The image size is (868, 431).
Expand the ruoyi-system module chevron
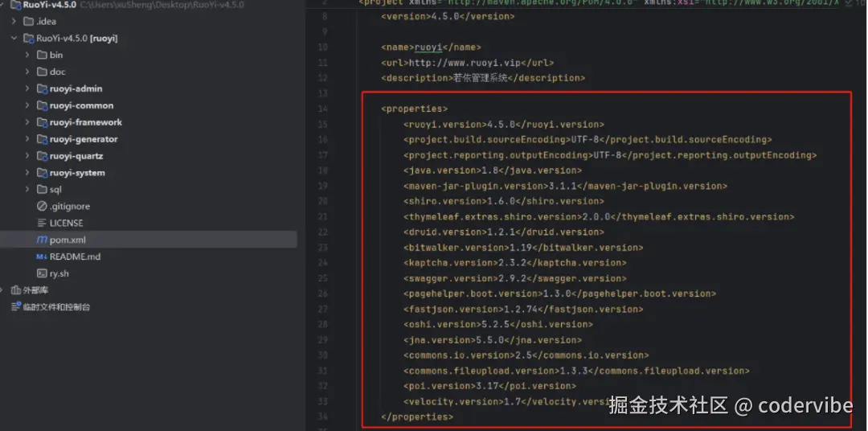coord(27,172)
